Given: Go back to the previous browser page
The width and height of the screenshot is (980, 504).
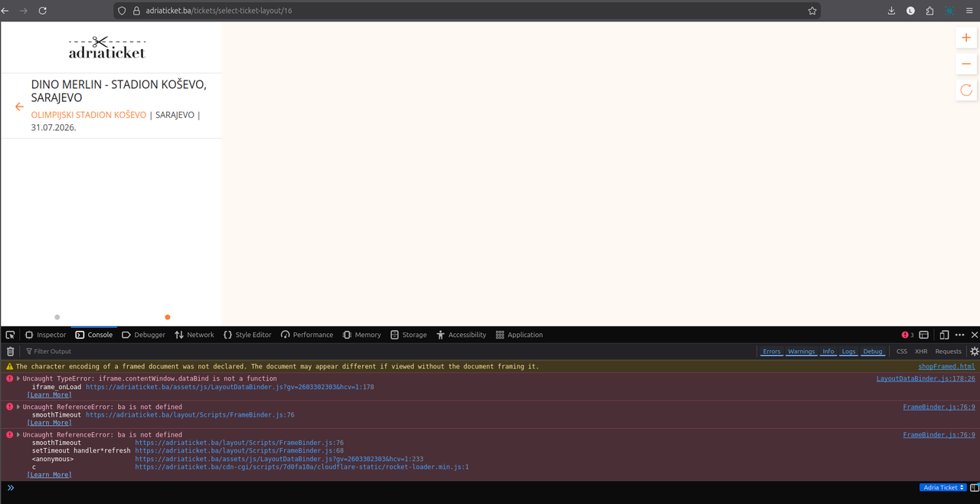Looking at the screenshot, I should click(x=6, y=11).
